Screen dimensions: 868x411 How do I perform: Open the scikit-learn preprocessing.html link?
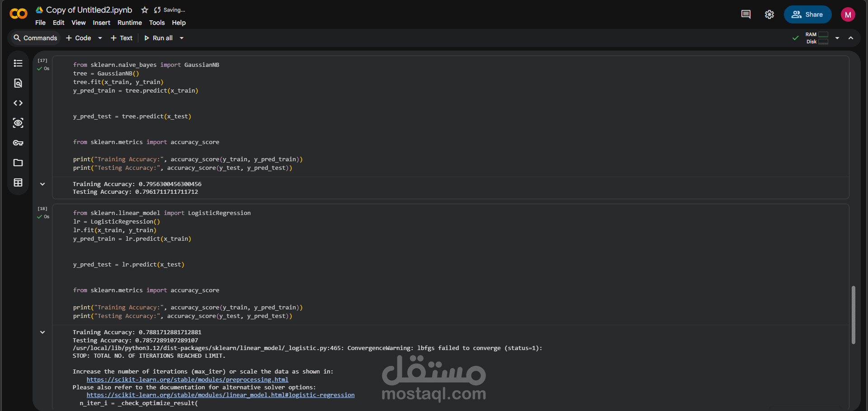pyautogui.click(x=187, y=380)
